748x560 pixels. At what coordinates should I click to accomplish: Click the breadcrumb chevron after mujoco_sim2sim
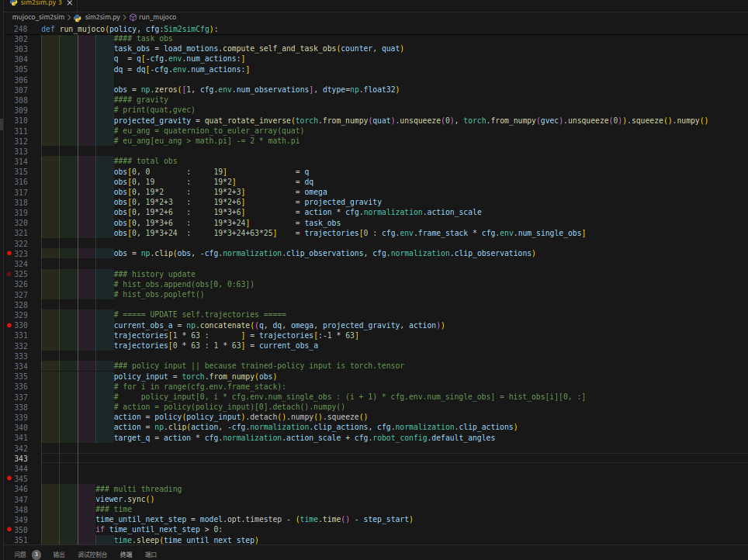click(x=68, y=16)
